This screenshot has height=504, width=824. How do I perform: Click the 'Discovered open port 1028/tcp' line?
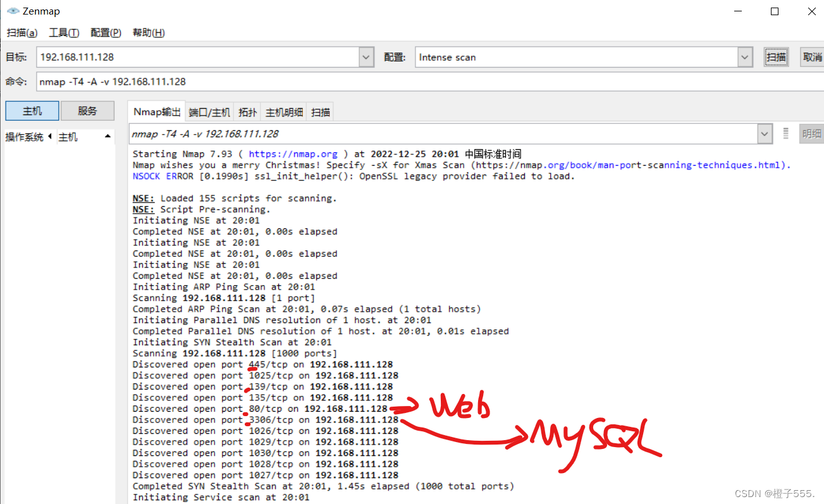(x=266, y=464)
